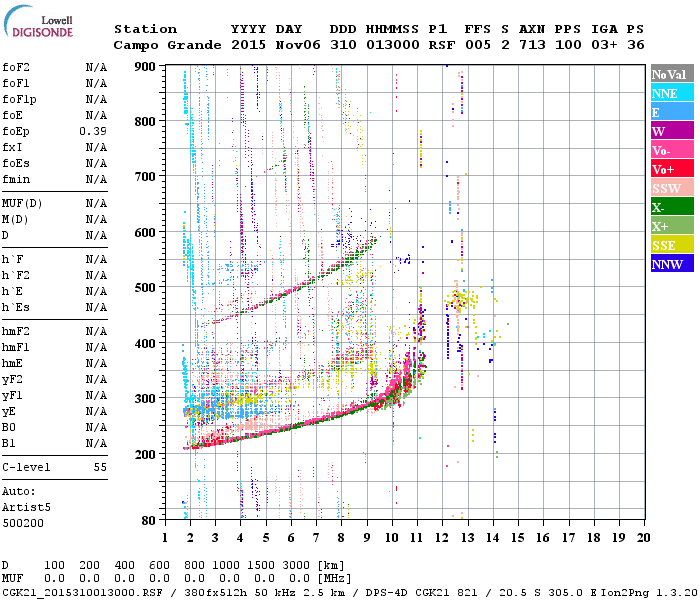
Task: Click the AXN value 713
Action: point(532,45)
